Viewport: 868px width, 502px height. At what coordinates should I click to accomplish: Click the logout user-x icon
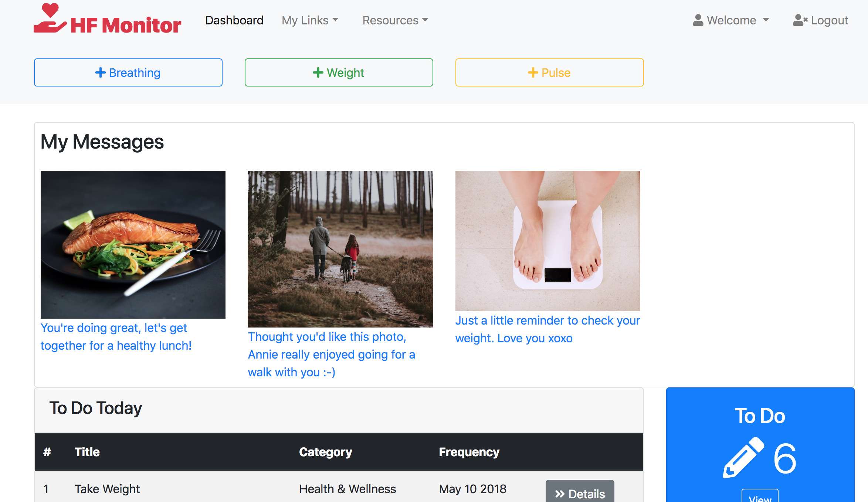pos(800,20)
